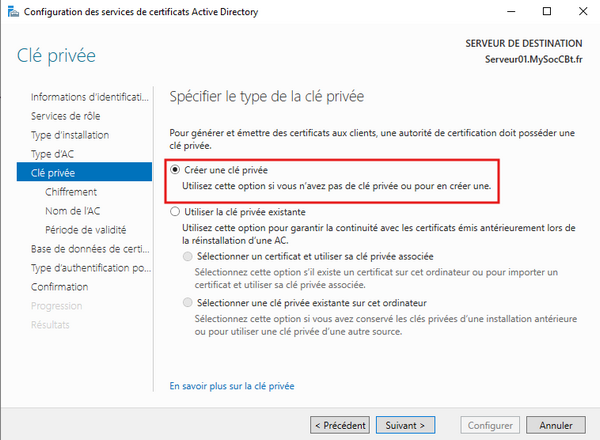Select 'Utiliser la clé privée existante' option

click(x=177, y=213)
